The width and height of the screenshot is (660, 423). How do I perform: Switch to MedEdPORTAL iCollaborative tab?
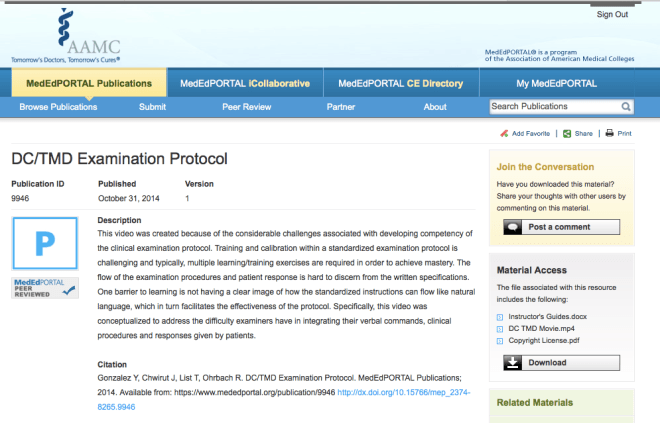coord(245,83)
